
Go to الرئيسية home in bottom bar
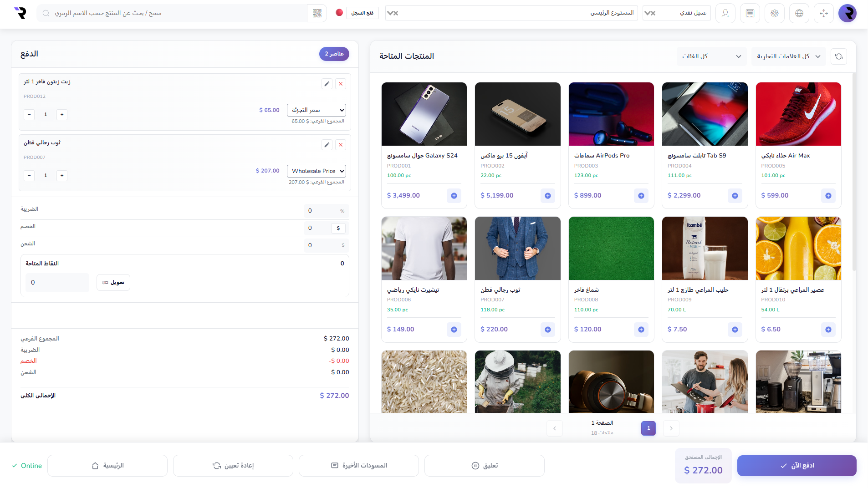point(107,466)
